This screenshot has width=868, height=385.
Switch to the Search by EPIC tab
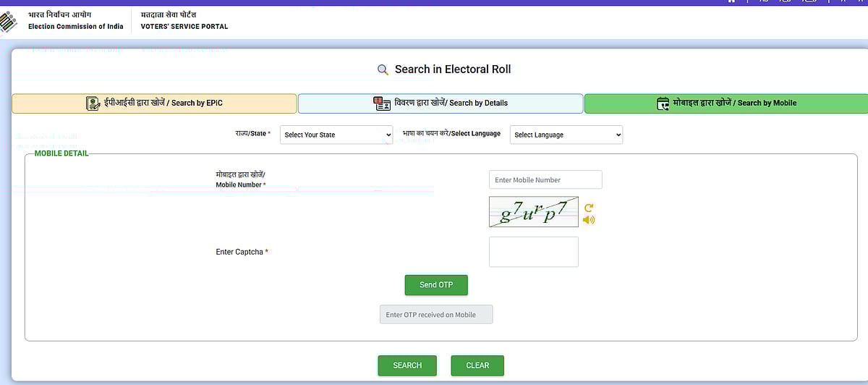(154, 103)
